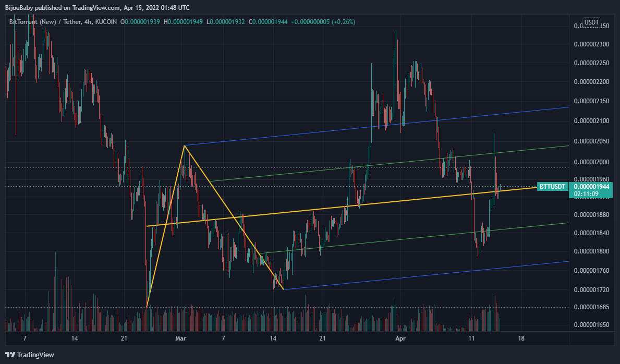Click the 18 date label on the time axis
This screenshot has height=364, width=620.
point(521,338)
